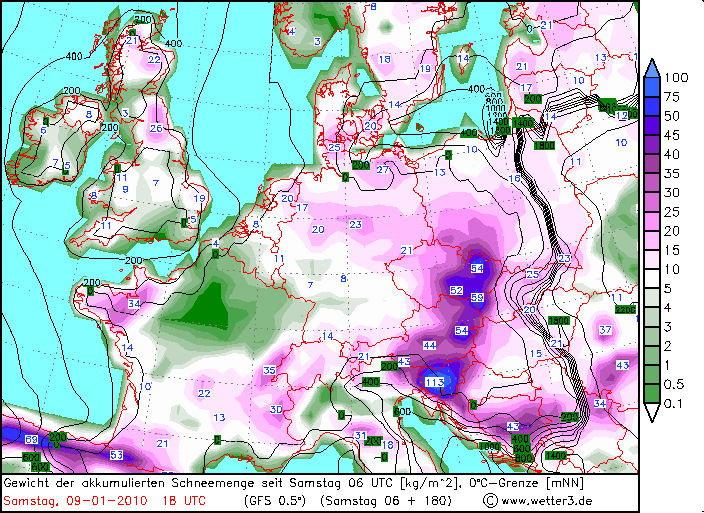The image size is (704, 513).
Task: Click the www.wetter3.de source text
Action: point(547,501)
